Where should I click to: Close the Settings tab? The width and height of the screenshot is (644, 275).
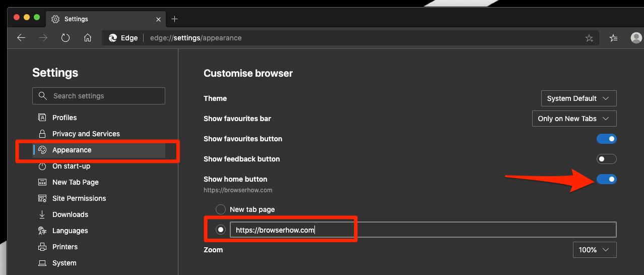coord(158,19)
